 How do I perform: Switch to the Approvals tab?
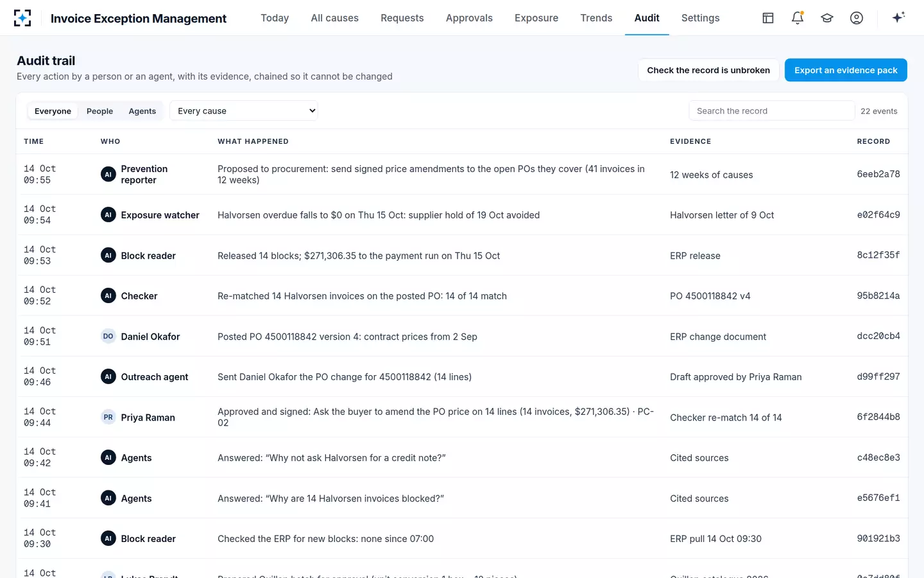point(469,18)
